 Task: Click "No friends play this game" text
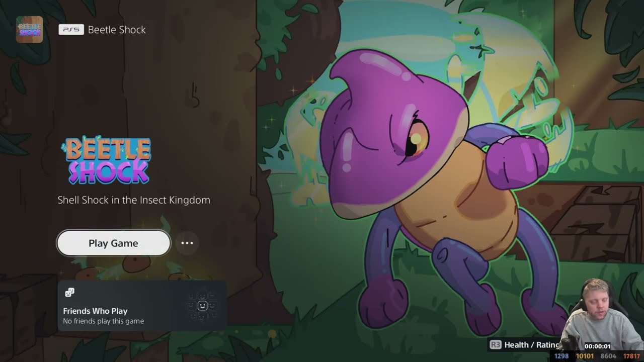click(x=104, y=321)
